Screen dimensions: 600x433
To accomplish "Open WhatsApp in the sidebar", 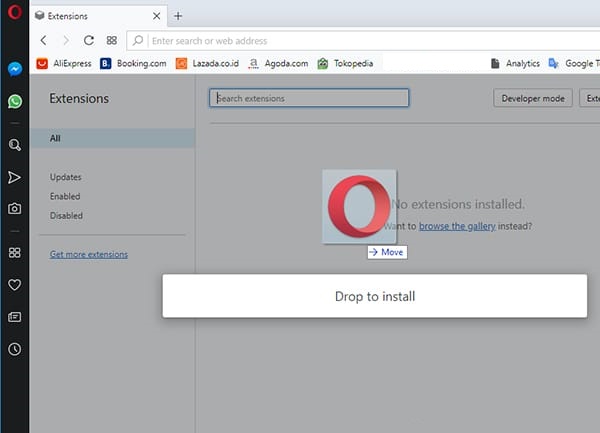I will tap(15, 101).
